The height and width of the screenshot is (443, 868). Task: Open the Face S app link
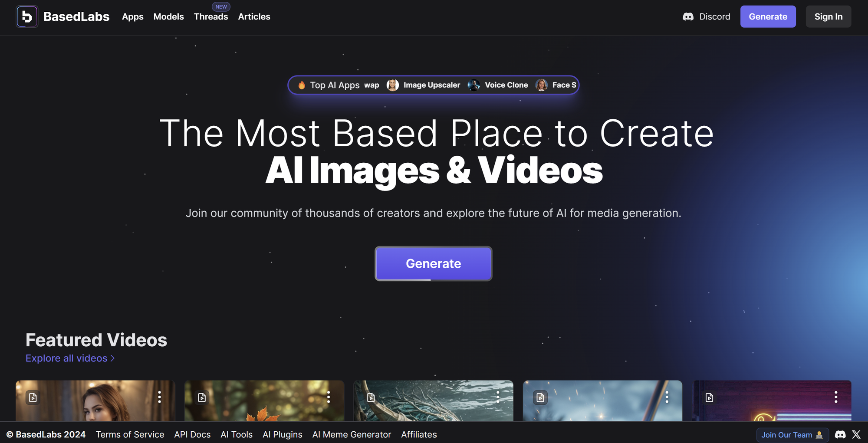click(564, 85)
